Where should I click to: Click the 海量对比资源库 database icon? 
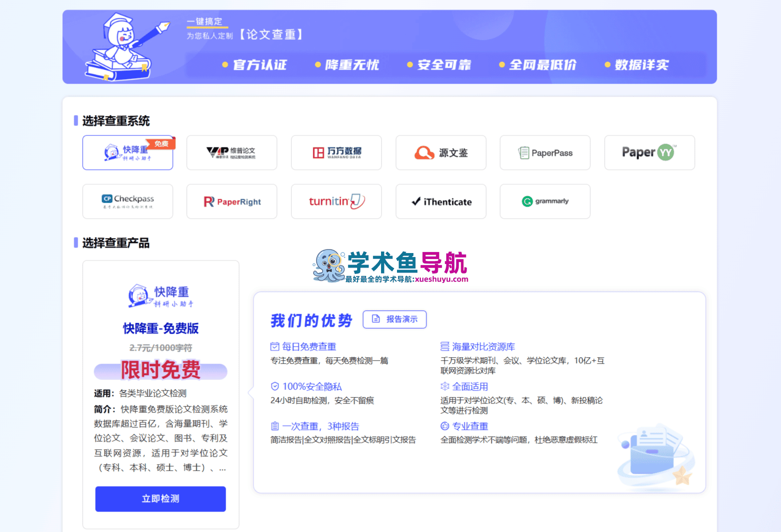click(445, 346)
